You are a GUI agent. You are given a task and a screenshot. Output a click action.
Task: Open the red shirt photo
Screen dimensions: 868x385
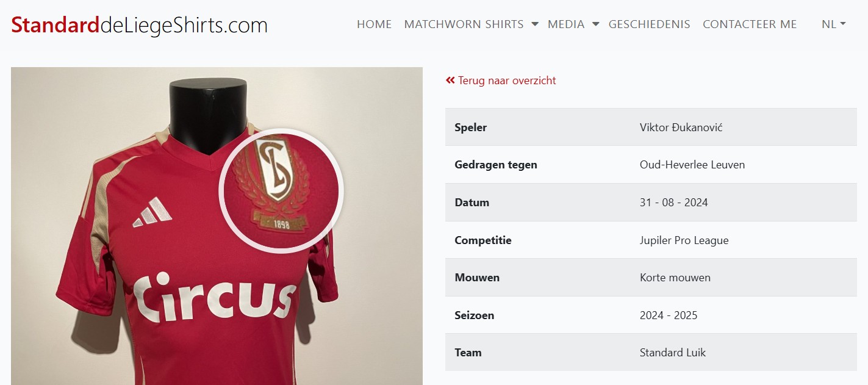[x=217, y=226]
